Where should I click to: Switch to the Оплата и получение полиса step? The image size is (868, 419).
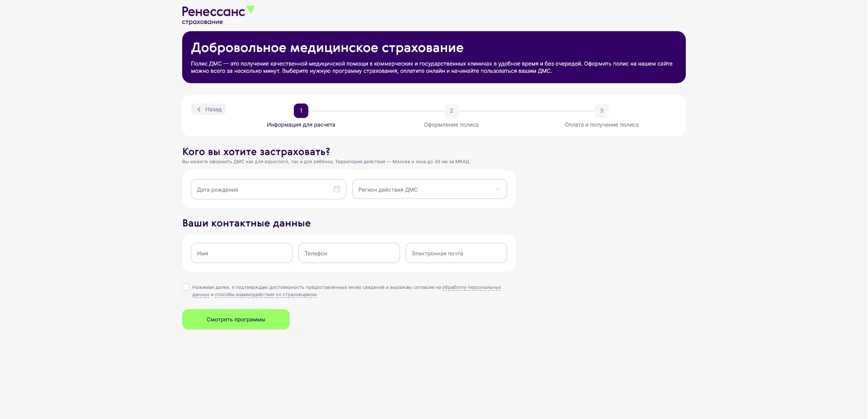(601, 125)
